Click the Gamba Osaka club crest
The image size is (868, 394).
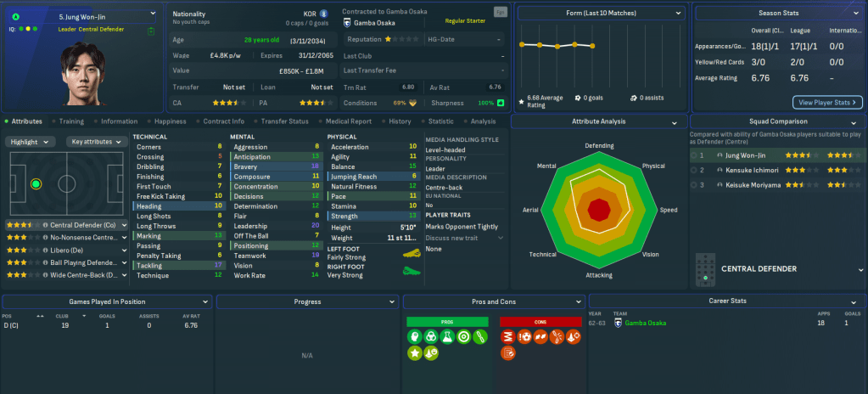[x=347, y=24]
